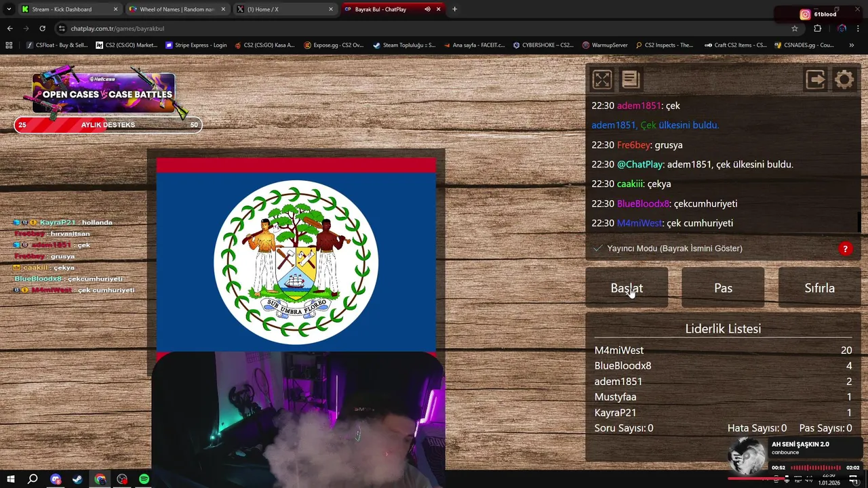Open the apps grid in bookmarks bar
The image size is (868, 488).
coord(9,45)
